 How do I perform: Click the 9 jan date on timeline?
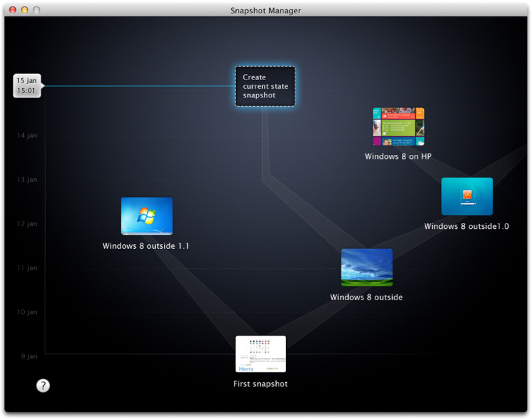[x=28, y=356]
